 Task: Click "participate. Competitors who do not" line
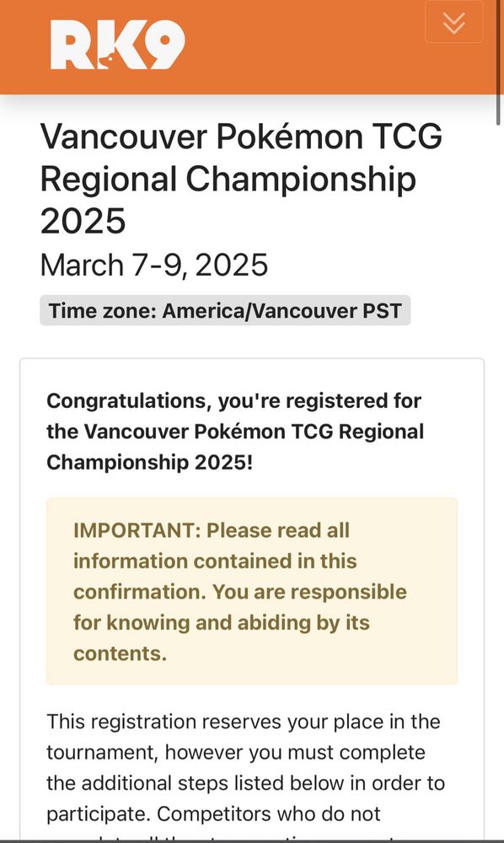[x=214, y=813]
